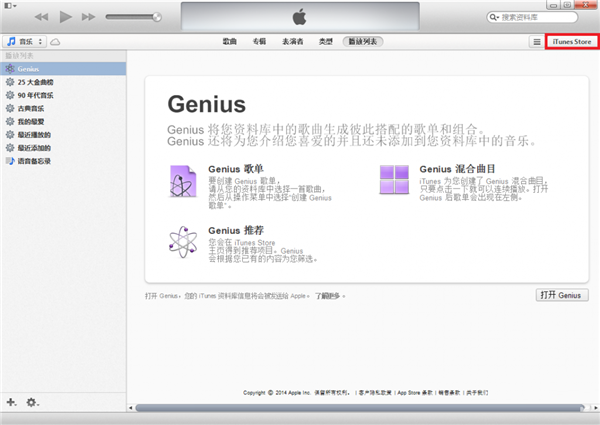Click the Play button in playback controls

coord(66,17)
